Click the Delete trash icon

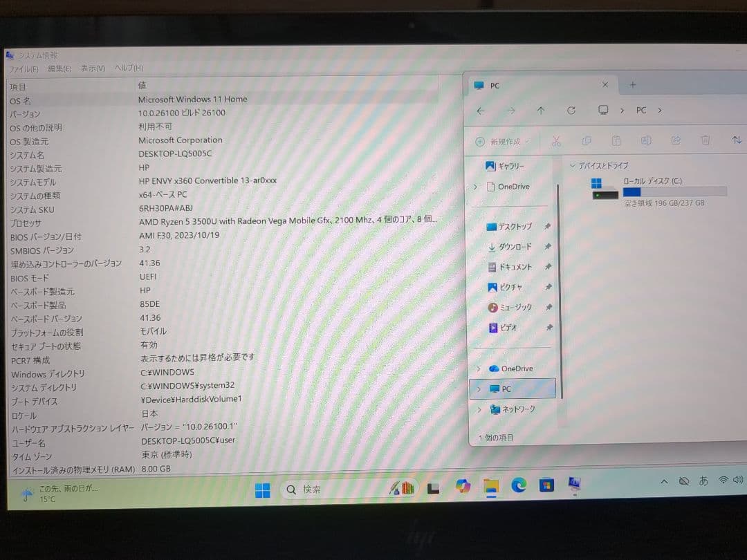(x=705, y=140)
